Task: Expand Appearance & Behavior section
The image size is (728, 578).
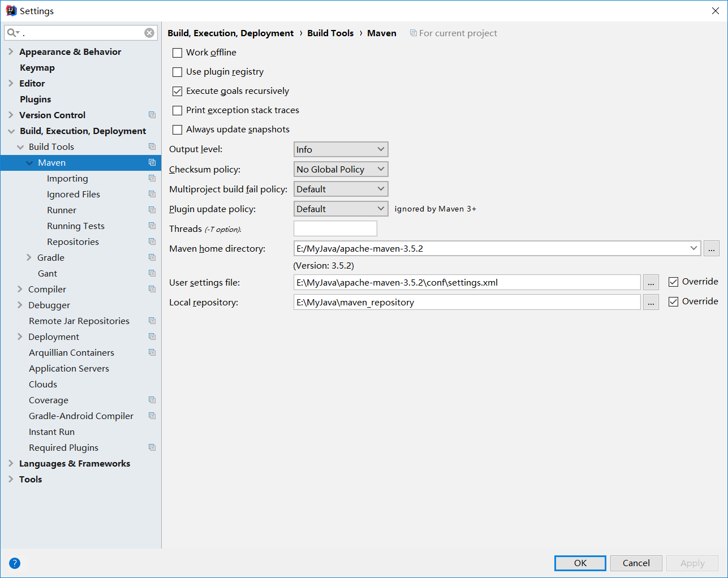Action: point(11,51)
